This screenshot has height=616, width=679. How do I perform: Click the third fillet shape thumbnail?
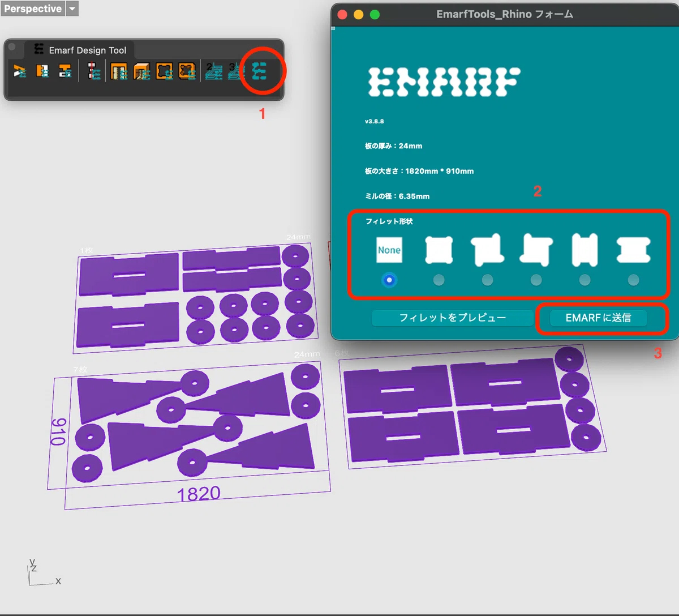click(x=487, y=250)
